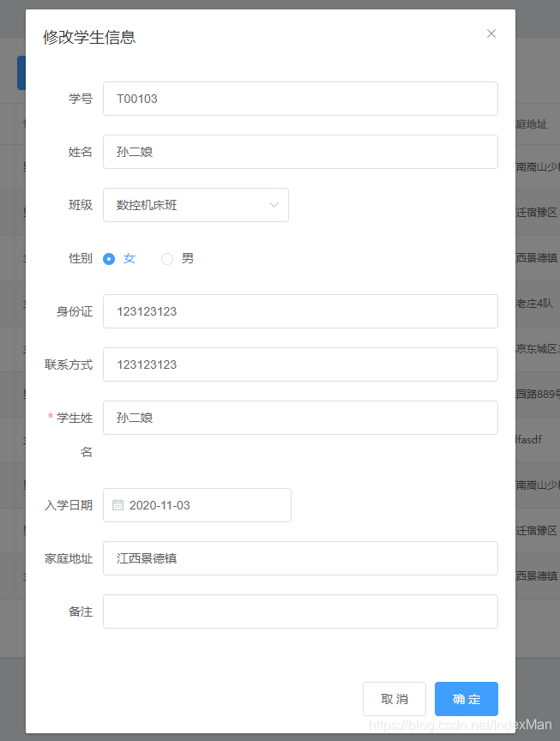Screen dimensions: 560x741
Task: Open the 班级 class dropdown
Action: 196,205
